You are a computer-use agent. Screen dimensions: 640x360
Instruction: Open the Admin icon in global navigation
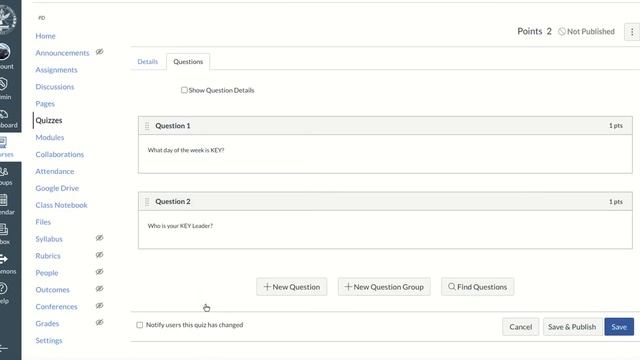pos(4,84)
